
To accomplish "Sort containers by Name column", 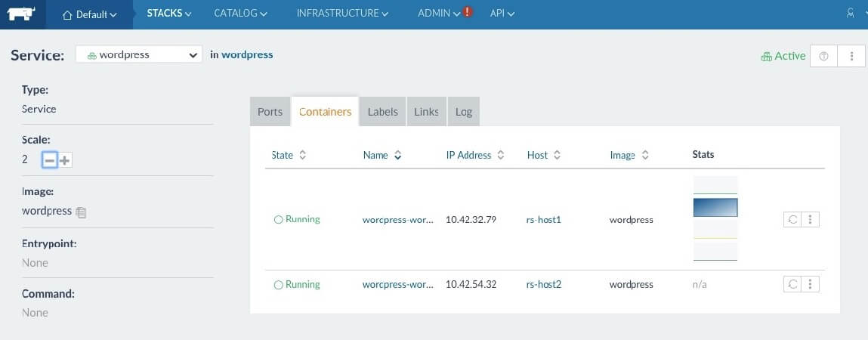I will (x=382, y=155).
